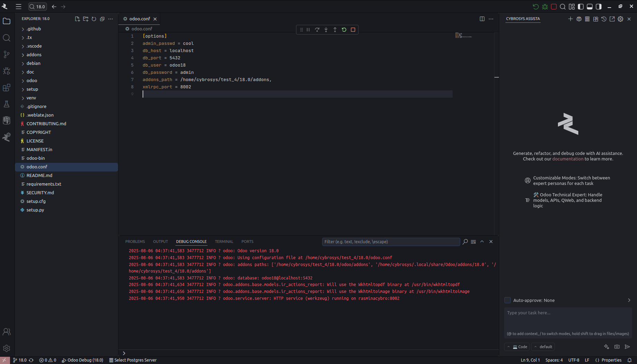Switch to the Terminal tab

coord(224,242)
